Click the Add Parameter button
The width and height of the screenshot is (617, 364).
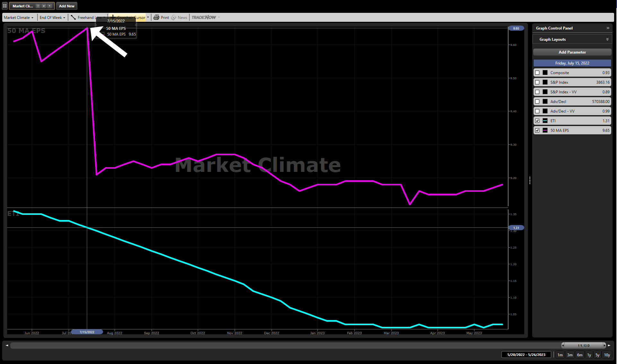pos(572,52)
